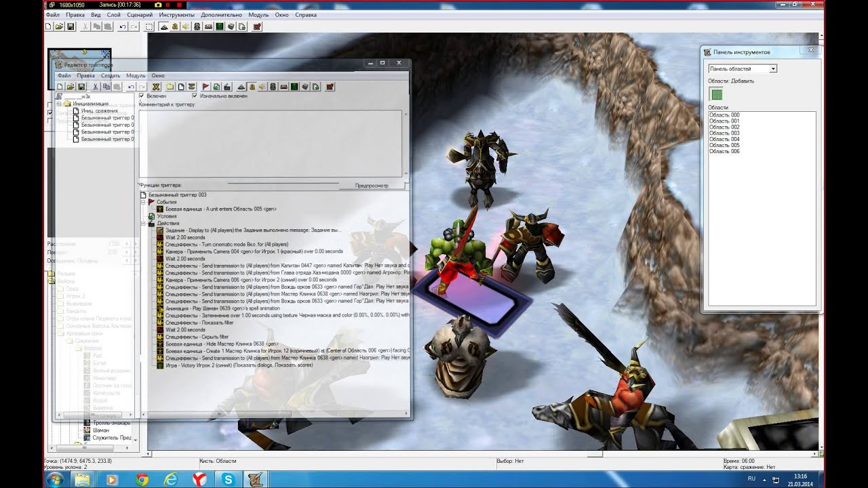This screenshot has width=868, height=488.
Task: Open Variables (X) in trigger editor toolbar
Action: pos(156,87)
